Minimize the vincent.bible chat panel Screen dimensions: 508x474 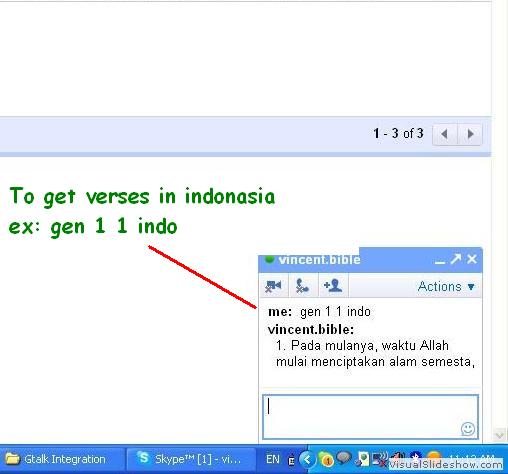pyautogui.click(x=440, y=261)
